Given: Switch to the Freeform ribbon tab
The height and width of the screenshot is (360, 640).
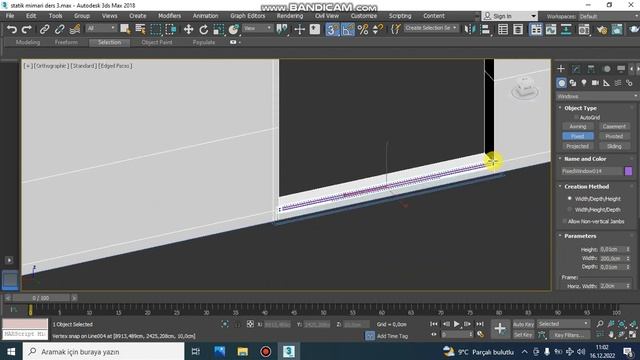Looking at the screenshot, I should [x=66, y=42].
